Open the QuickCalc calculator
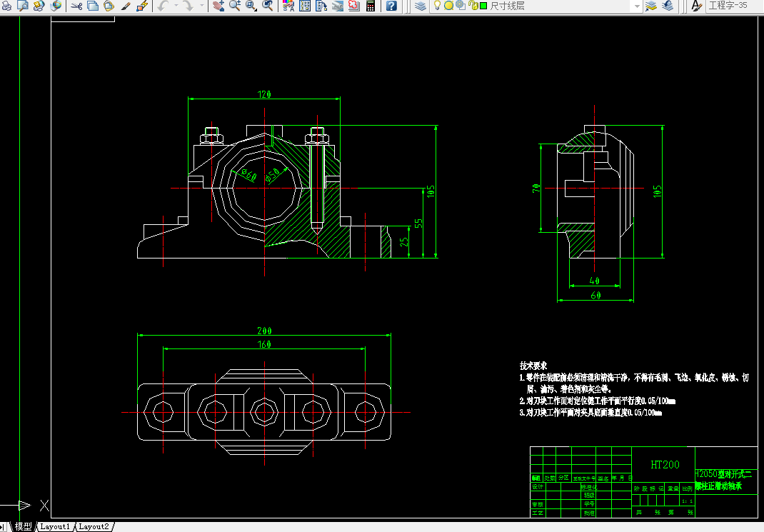Viewport: 764px width, 532px height. click(371, 6)
